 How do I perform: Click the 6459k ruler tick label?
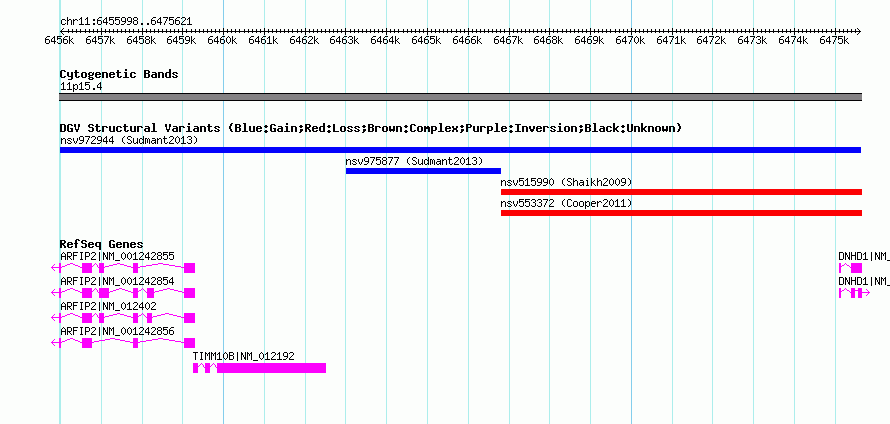(182, 41)
